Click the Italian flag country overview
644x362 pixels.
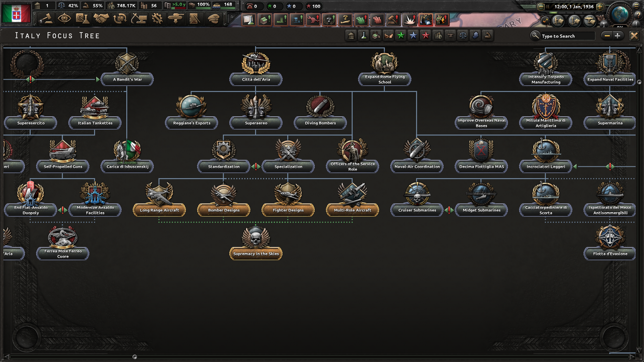(x=16, y=14)
